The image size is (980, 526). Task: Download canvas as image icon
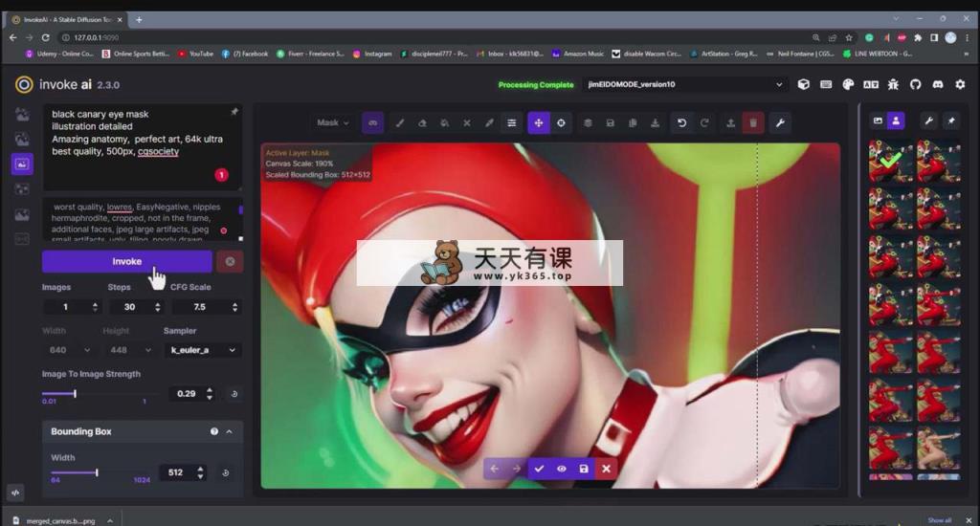tap(655, 123)
